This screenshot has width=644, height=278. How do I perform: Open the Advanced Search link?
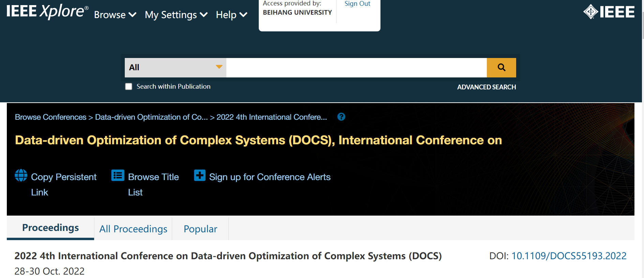tap(486, 87)
